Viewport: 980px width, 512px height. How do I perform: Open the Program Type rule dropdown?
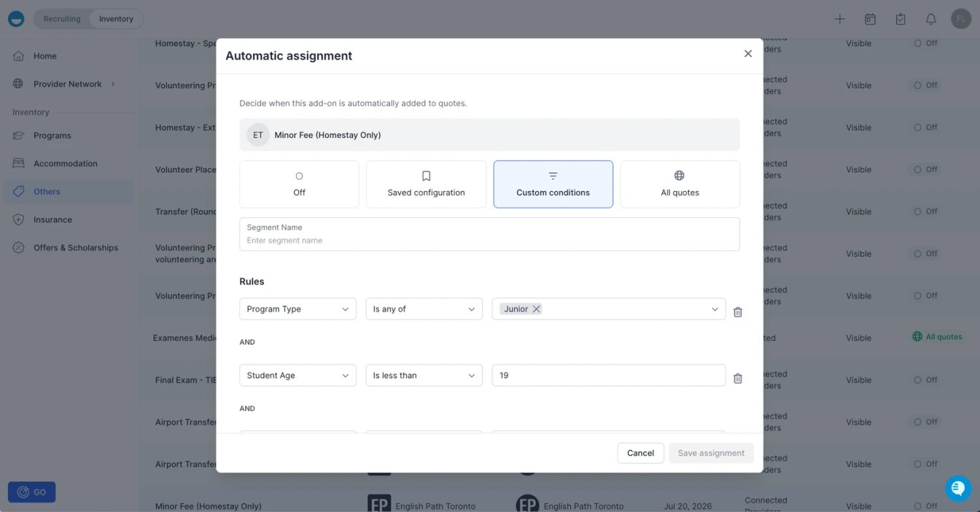click(297, 309)
